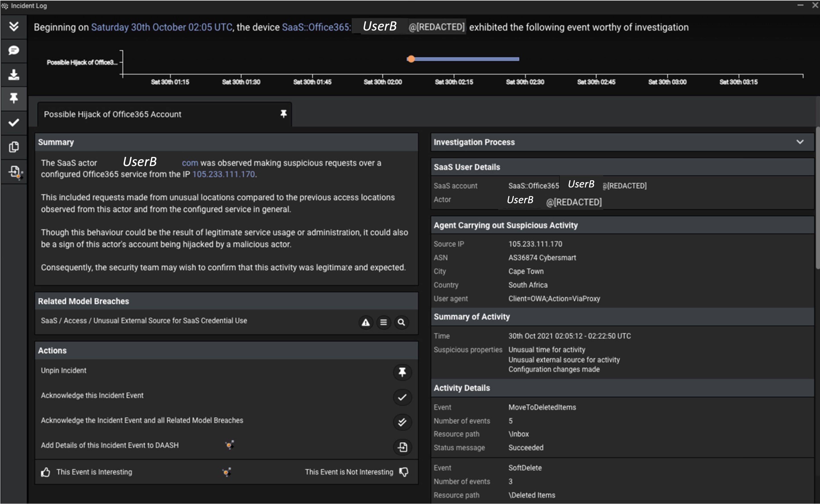This screenshot has width=820, height=504.
Task: Acknowledge this Incident Event checkmark button
Action: 402,397
